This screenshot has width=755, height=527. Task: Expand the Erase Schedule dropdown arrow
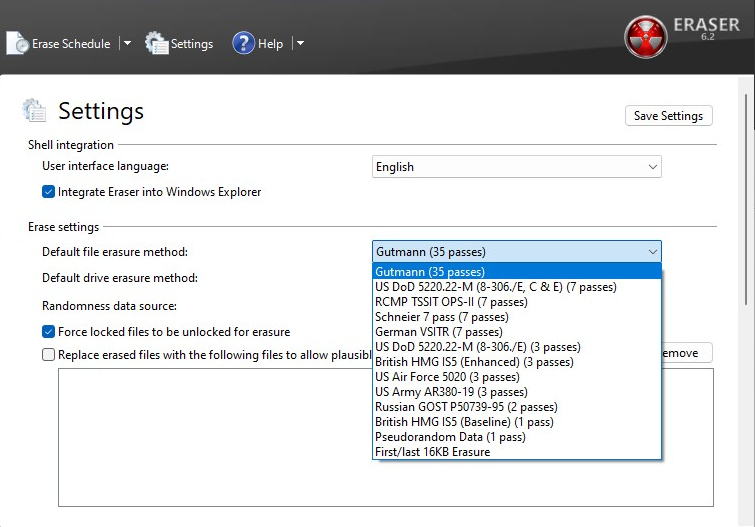pos(127,43)
